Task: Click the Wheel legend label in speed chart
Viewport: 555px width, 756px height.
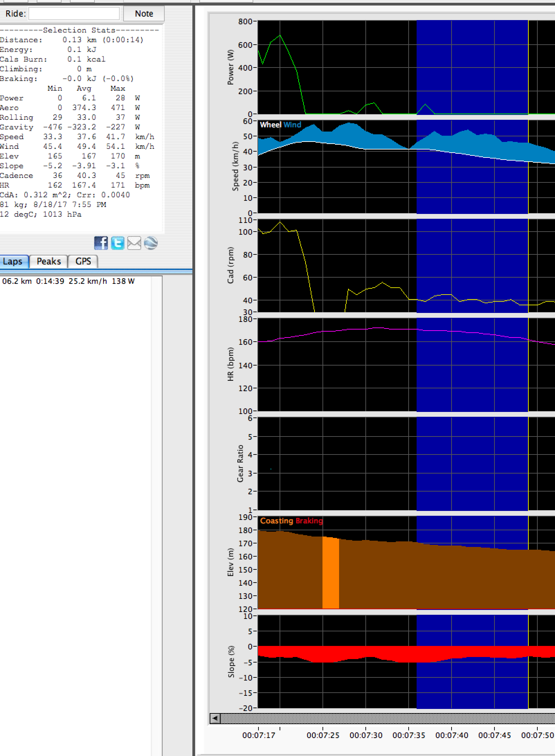Action: (x=270, y=125)
